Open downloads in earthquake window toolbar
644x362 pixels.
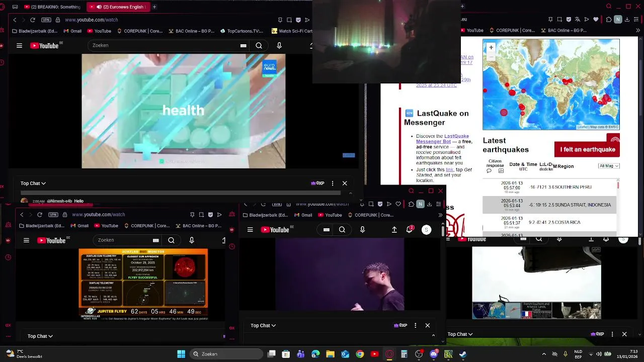pos(627,20)
